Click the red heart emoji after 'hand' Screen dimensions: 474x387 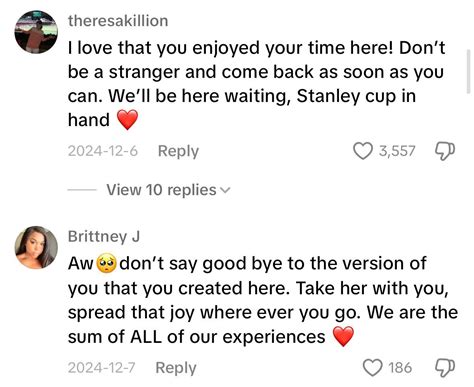point(127,120)
